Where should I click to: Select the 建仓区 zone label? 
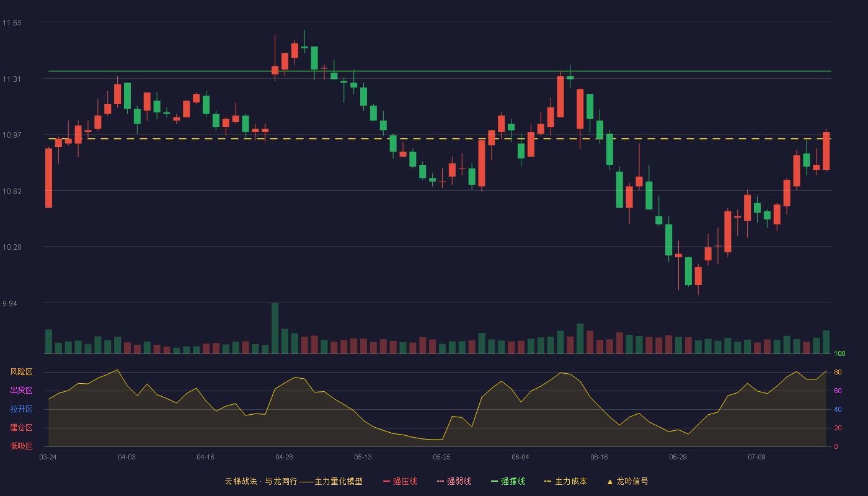(21, 428)
